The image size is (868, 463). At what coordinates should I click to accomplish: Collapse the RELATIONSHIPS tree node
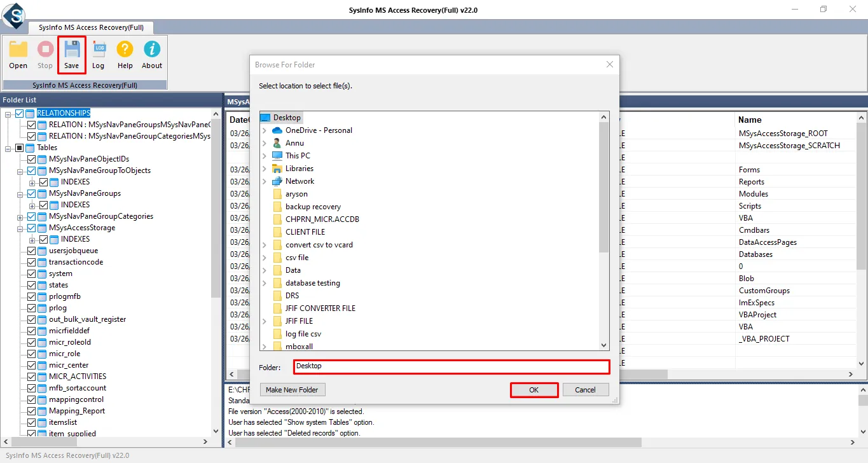[x=8, y=113]
